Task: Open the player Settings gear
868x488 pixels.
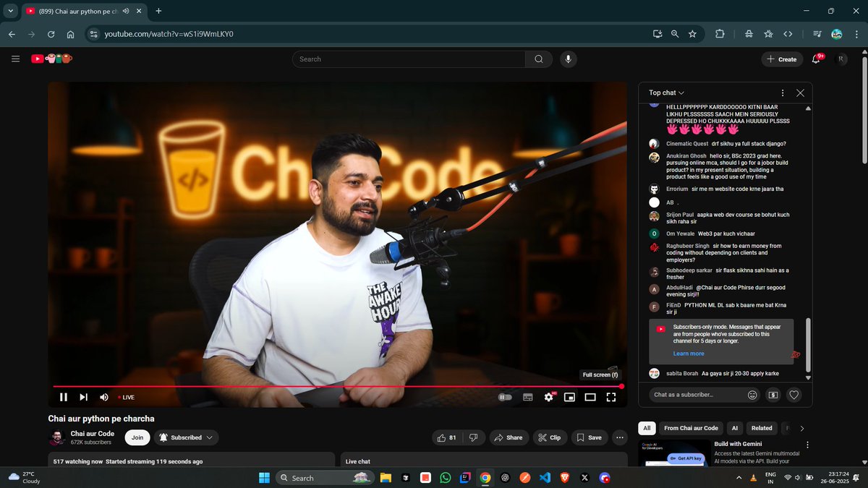Action: point(549,397)
